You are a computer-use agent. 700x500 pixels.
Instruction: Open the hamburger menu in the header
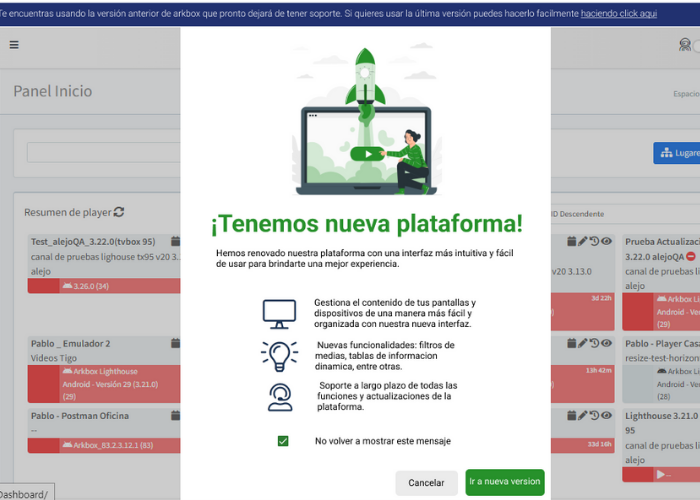tap(14, 45)
